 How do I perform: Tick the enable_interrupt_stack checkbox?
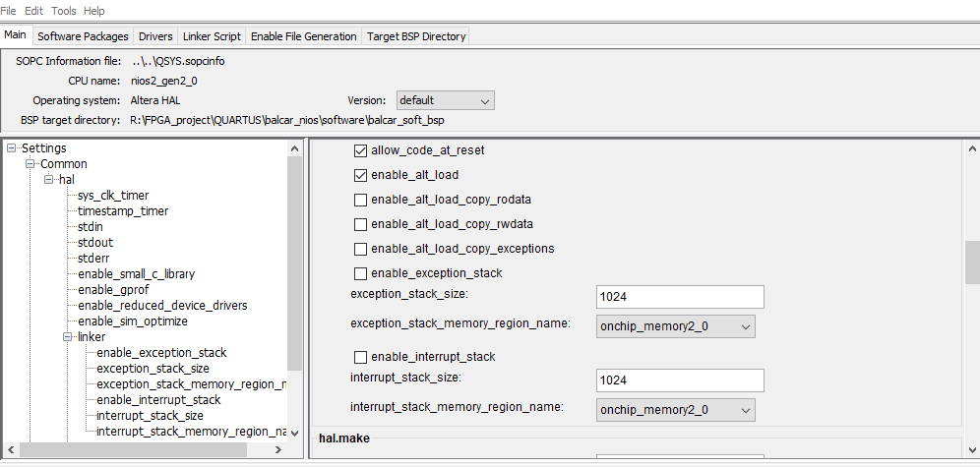point(360,357)
